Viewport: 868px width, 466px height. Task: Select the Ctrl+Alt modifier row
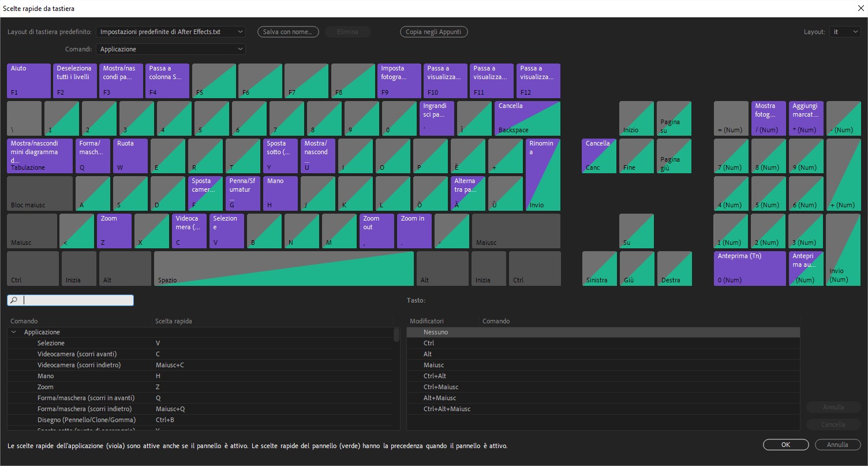[x=603, y=376]
